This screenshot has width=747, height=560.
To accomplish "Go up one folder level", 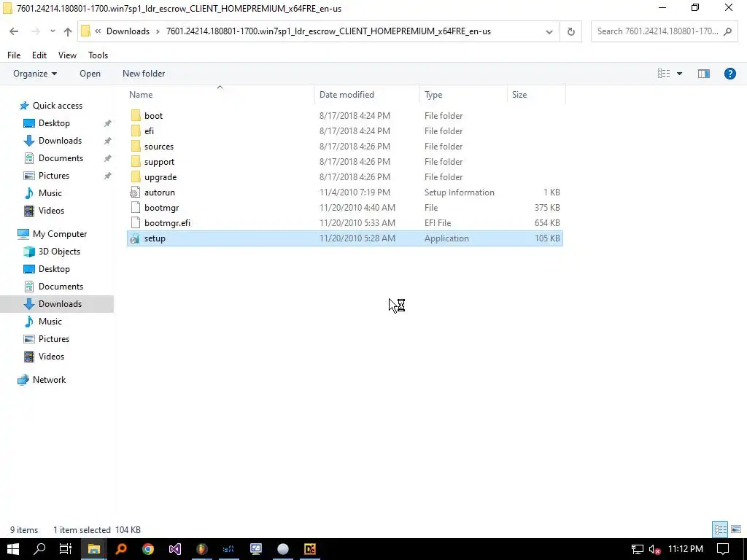I will tap(68, 31).
